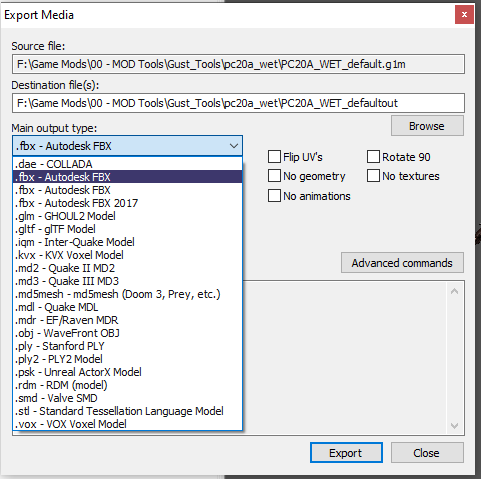Click the Browse button
The width and height of the screenshot is (481, 479).
(427, 126)
